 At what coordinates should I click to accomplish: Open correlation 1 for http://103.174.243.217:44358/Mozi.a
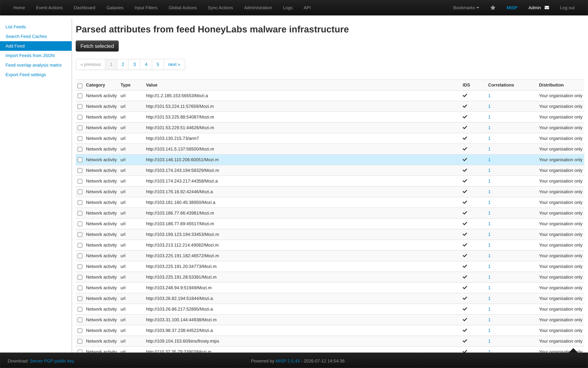click(489, 181)
